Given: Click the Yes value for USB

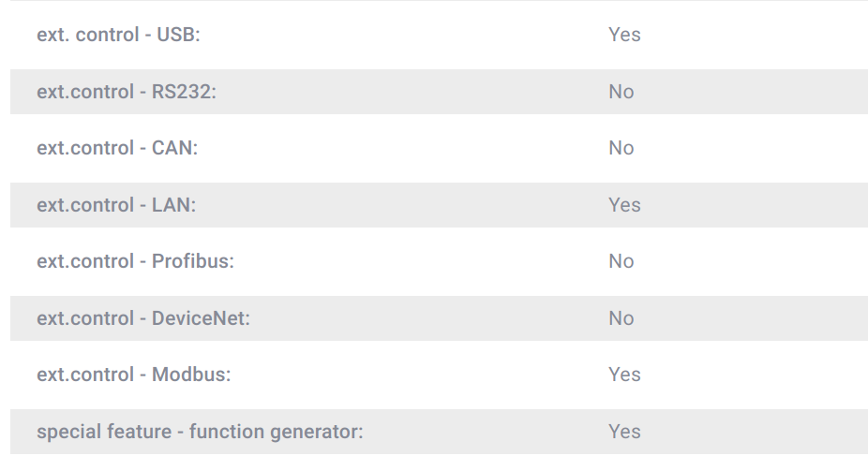Looking at the screenshot, I should 624,35.
